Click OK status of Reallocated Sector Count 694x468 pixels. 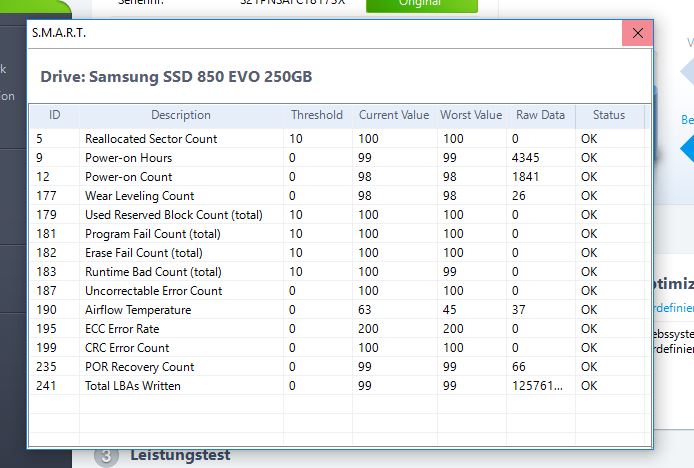coord(589,139)
